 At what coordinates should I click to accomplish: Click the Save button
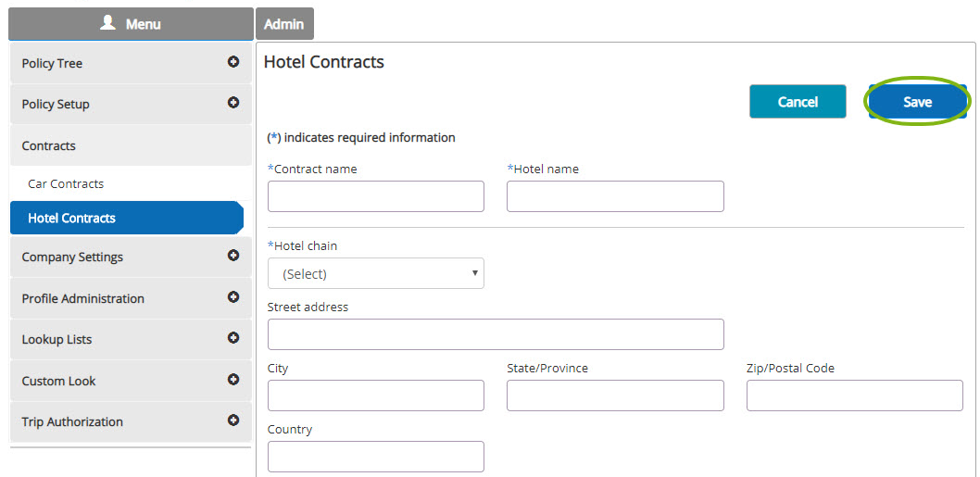pyautogui.click(x=917, y=102)
